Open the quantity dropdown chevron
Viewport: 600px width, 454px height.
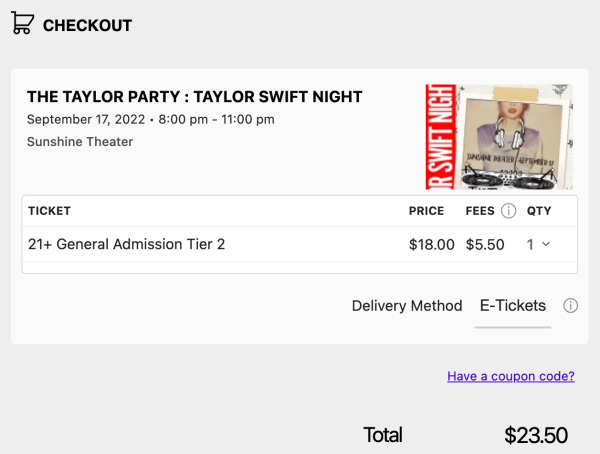pyautogui.click(x=546, y=244)
